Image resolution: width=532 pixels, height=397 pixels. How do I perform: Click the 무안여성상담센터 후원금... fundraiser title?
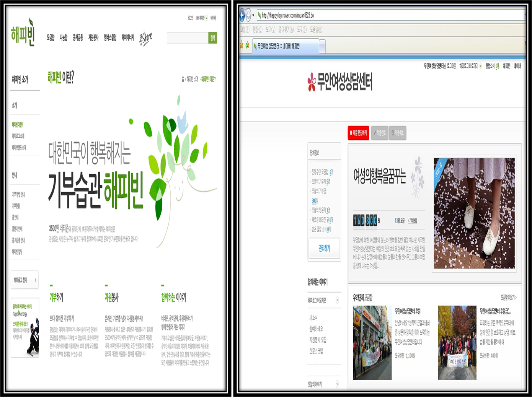495,311
